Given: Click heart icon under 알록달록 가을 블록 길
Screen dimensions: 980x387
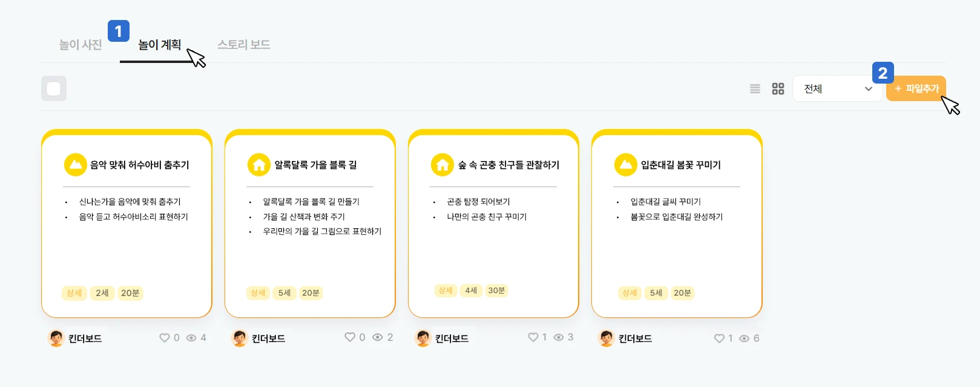Looking at the screenshot, I should point(350,337).
